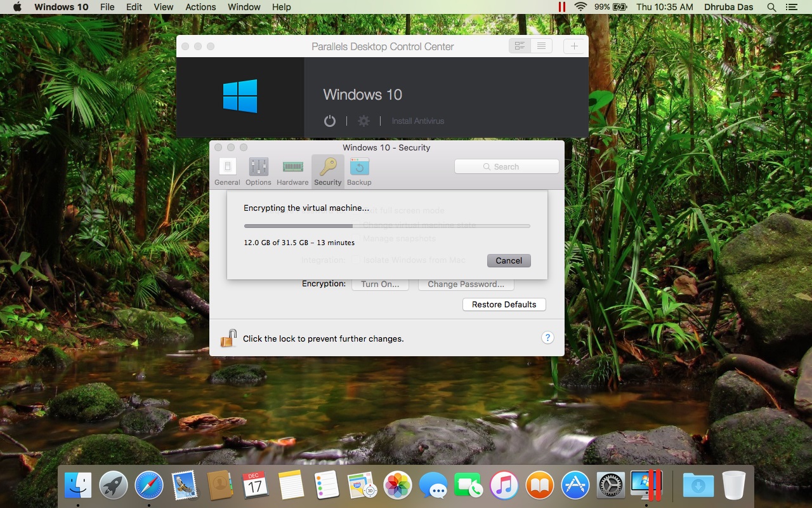This screenshot has width=812, height=508.
Task: Click the 'Windows 10' name in Control Center
Action: (363, 95)
